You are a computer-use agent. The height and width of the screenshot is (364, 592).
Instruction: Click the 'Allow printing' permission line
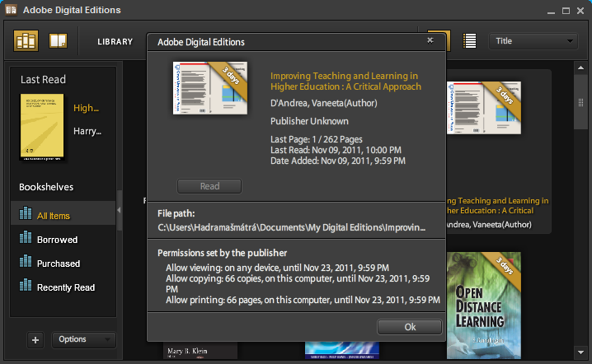[303, 300]
